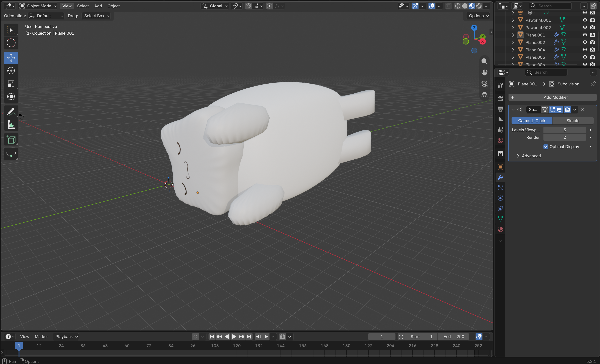Select the Move tool
600x364 pixels.
(x=11, y=58)
